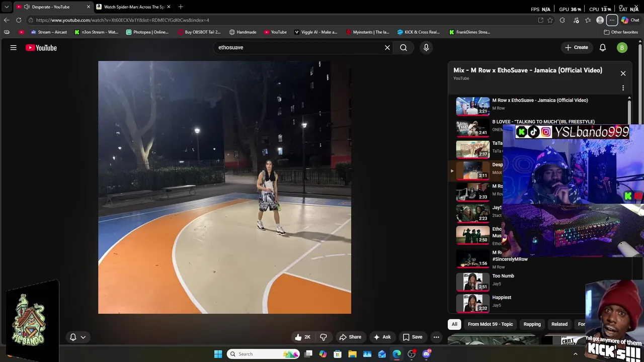
Task: Open Discord from taskbar
Action: pos(426,354)
